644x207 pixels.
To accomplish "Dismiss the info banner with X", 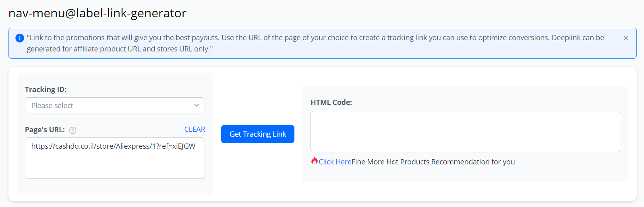I will click(626, 38).
